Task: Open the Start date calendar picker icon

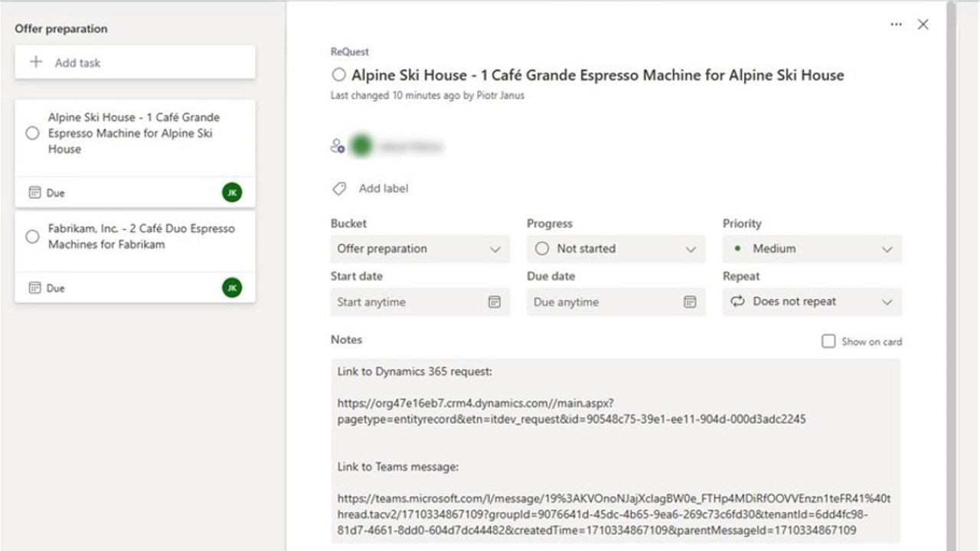Action: click(x=495, y=302)
